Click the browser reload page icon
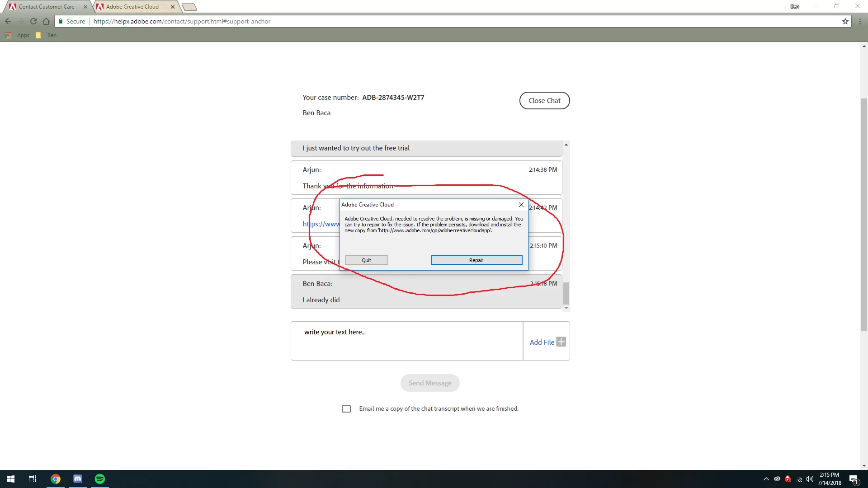Viewport: 868px width, 488px height. point(33,21)
